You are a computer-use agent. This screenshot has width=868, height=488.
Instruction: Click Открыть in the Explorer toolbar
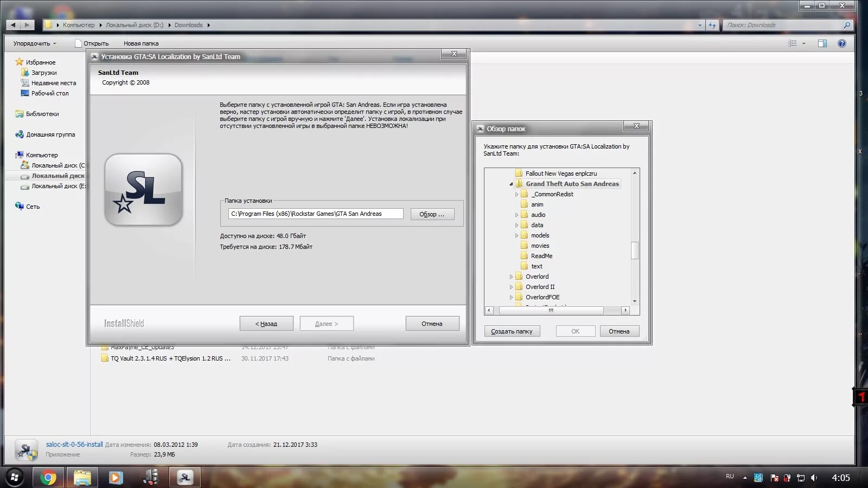coord(92,43)
